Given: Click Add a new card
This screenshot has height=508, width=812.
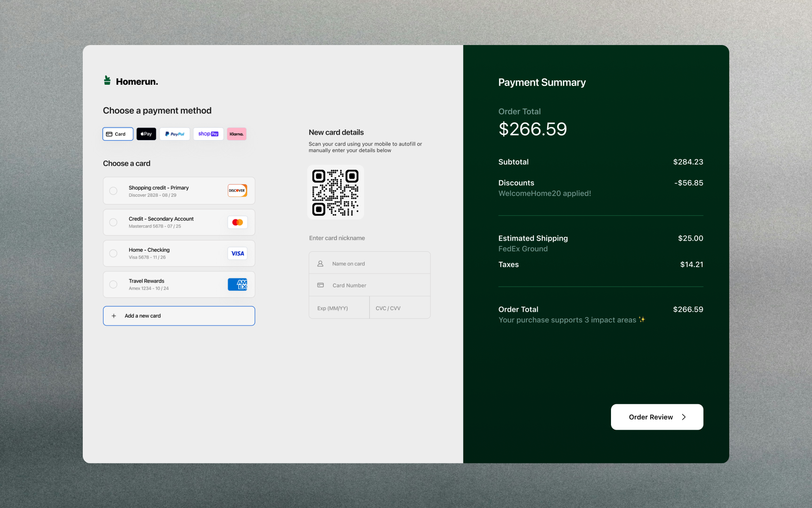Looking at the screenshot, I should 178,316.
